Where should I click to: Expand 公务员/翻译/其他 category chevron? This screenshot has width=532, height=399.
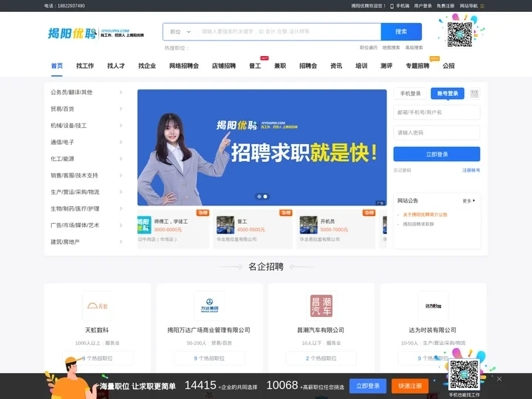point(120,92)
